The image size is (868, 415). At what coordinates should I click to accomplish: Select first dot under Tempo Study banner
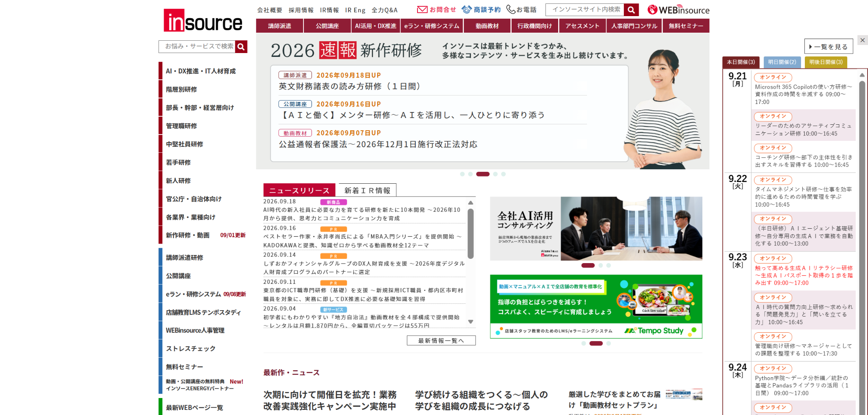point(584,343)
